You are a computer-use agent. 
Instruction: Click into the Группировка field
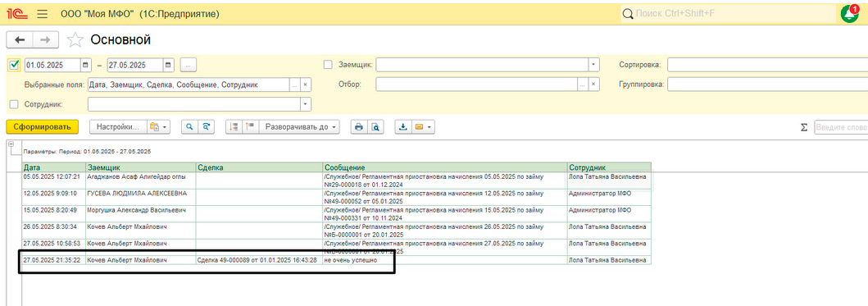coord(767,84)
